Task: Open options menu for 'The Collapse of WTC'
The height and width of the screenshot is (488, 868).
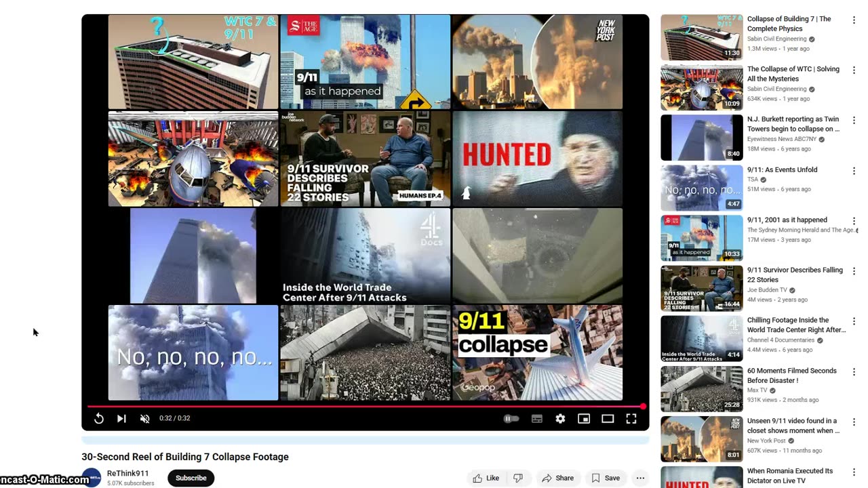Action: pos(854,70)
